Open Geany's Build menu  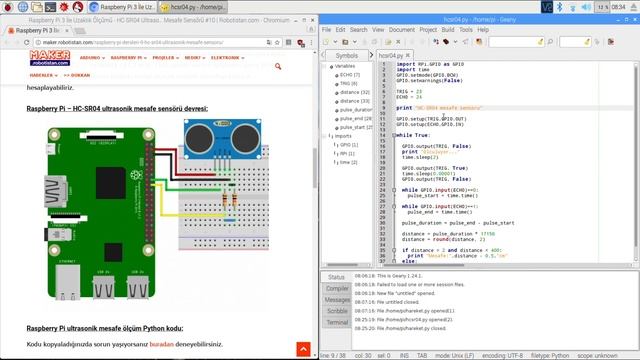(x=448, y=30)
